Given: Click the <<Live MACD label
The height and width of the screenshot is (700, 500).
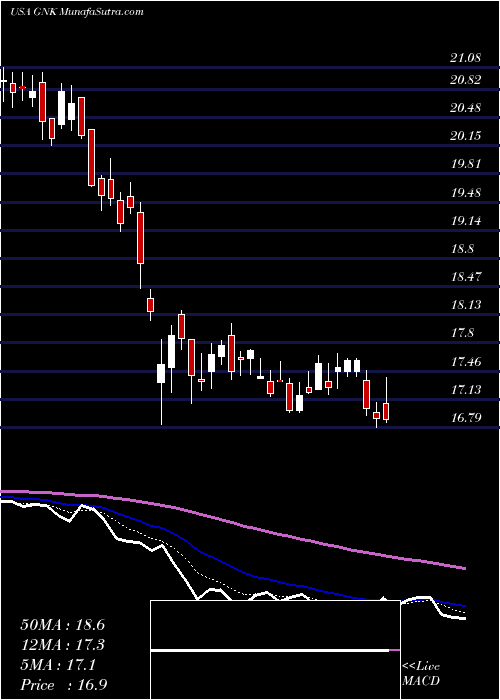Looking at the screenshot, I should (x=421, y=674).
